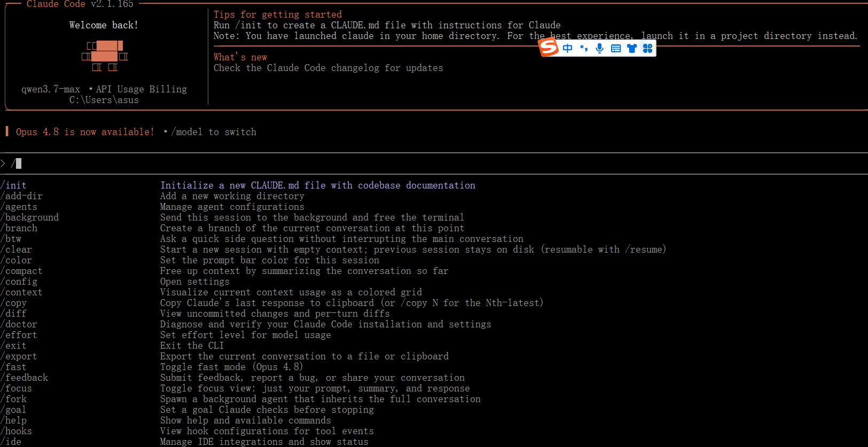Viewport: 868px width, 447px height.
Task: Click the /fork command row
Action: (240, 399)
